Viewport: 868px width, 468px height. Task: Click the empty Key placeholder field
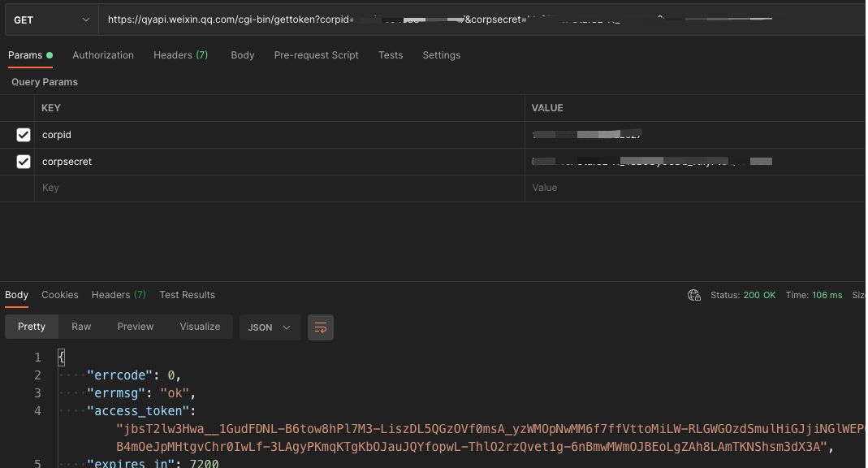pyautogui.click(x=279, y=188)
